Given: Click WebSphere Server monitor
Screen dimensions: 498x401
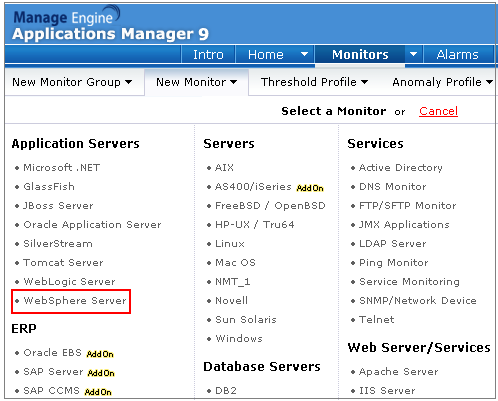Looking at the screenshot, I should tap(75, 301).
